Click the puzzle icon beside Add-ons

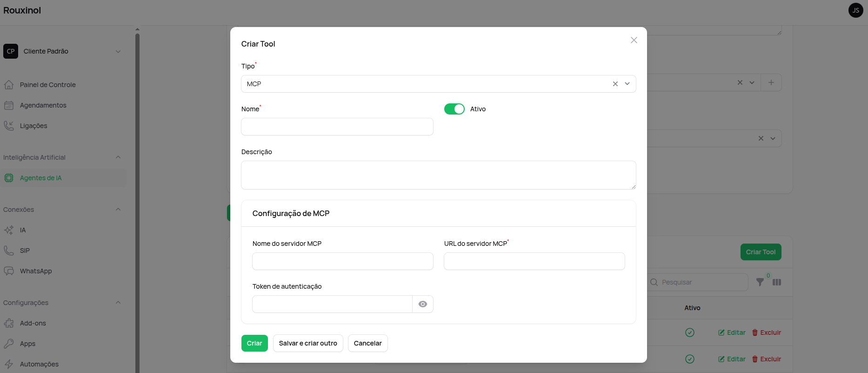[x=9, y=323]
